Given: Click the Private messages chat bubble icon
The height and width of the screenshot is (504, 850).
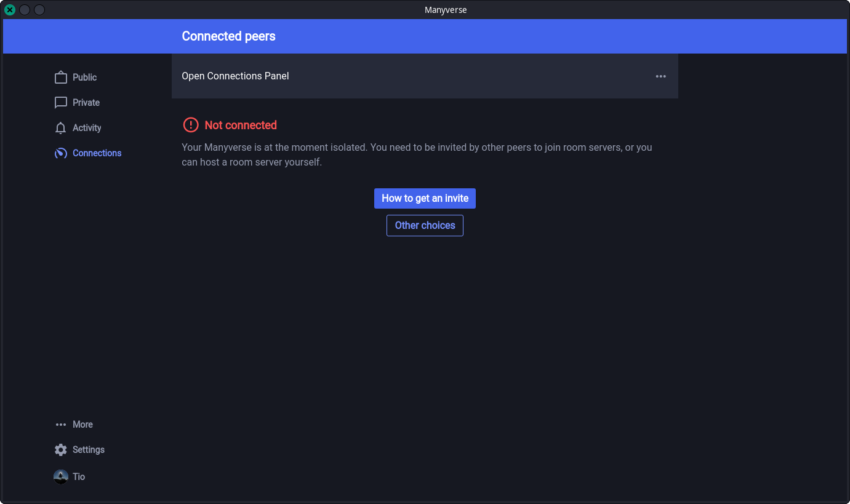Looking at the screenshot, I should click(60, 103).
